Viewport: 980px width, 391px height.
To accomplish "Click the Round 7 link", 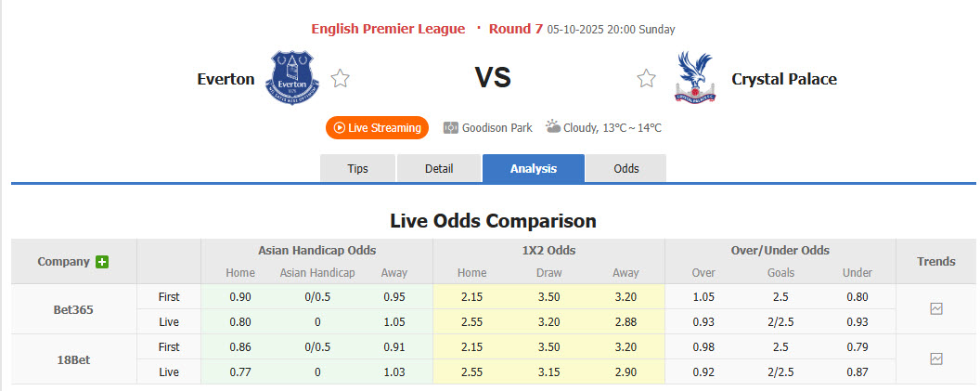I will point(515,29).
